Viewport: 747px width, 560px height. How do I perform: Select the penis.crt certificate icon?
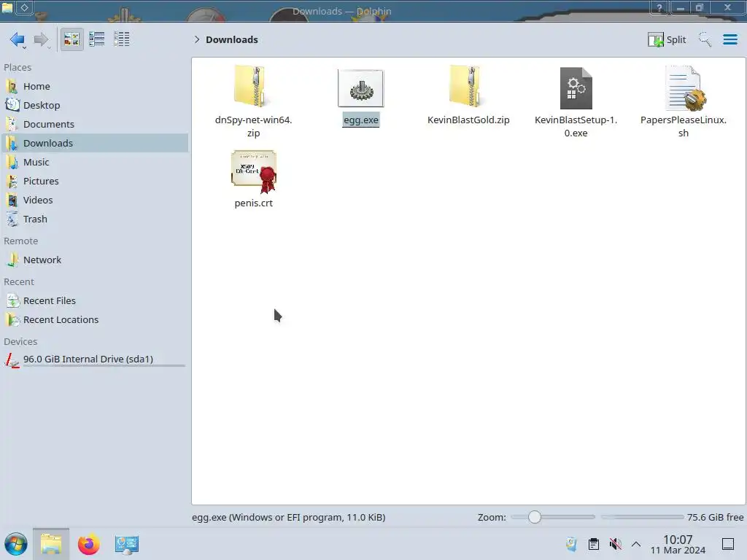[x=254, y=172]
